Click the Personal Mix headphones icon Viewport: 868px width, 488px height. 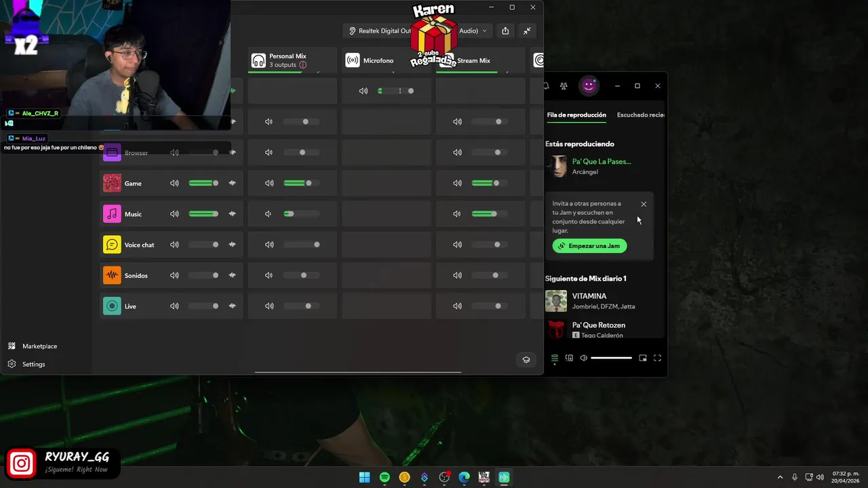pos(258,60)
